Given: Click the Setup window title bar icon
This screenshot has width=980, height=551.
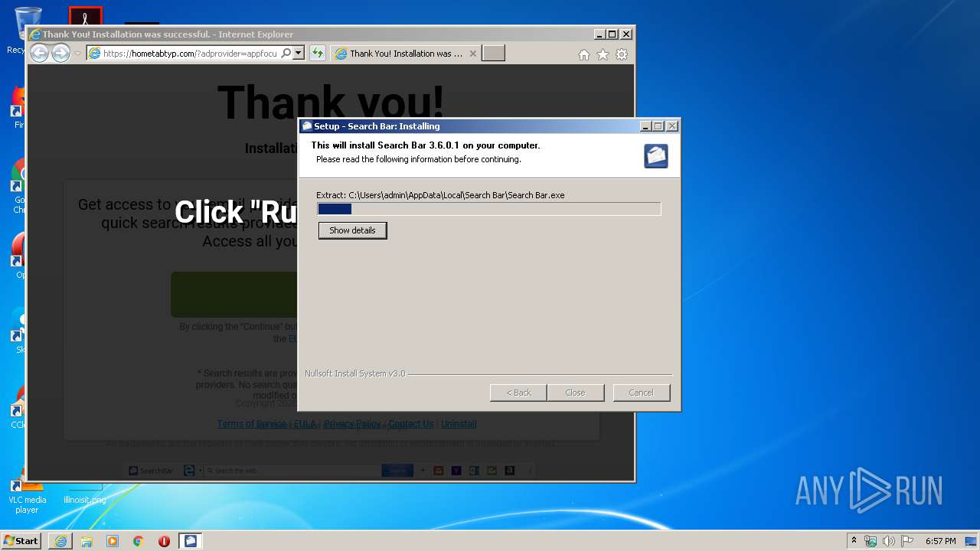Looking at the screenshot, I should pos(307,126).
